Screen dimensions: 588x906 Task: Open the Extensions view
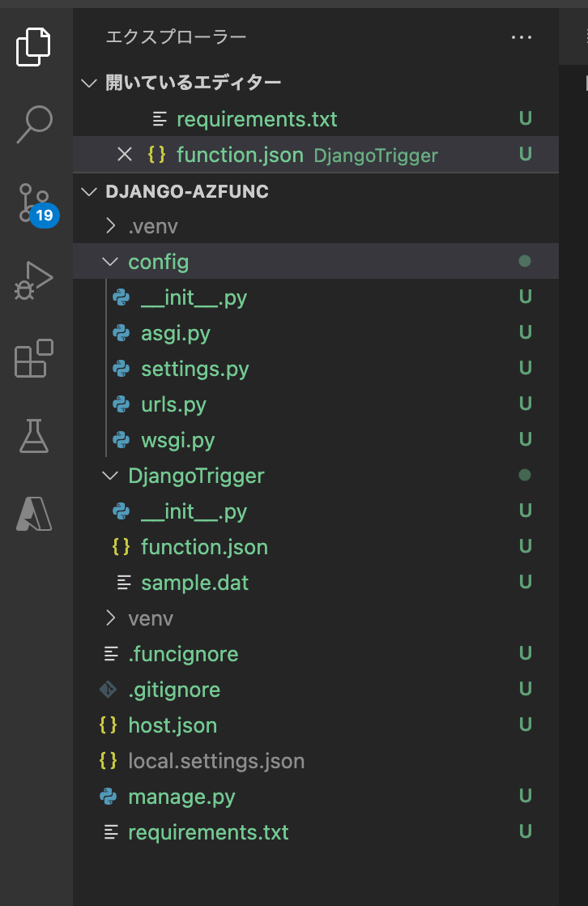coord(34,358)
